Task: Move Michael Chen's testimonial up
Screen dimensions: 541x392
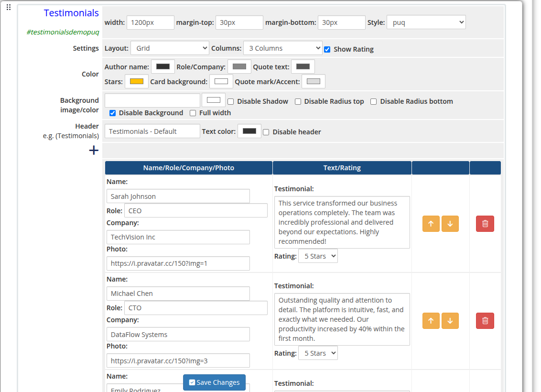Action: [431, 320]
